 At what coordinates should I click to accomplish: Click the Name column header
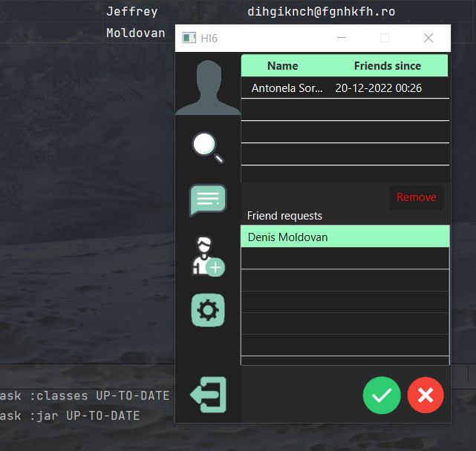tap(283, 66)
